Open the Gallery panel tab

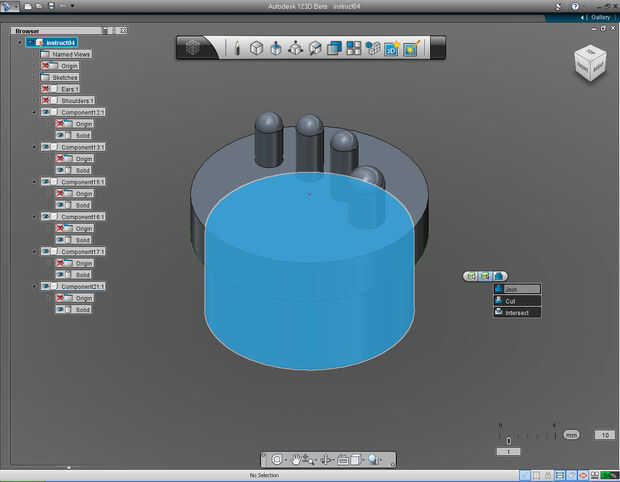[x=600, y=17]
